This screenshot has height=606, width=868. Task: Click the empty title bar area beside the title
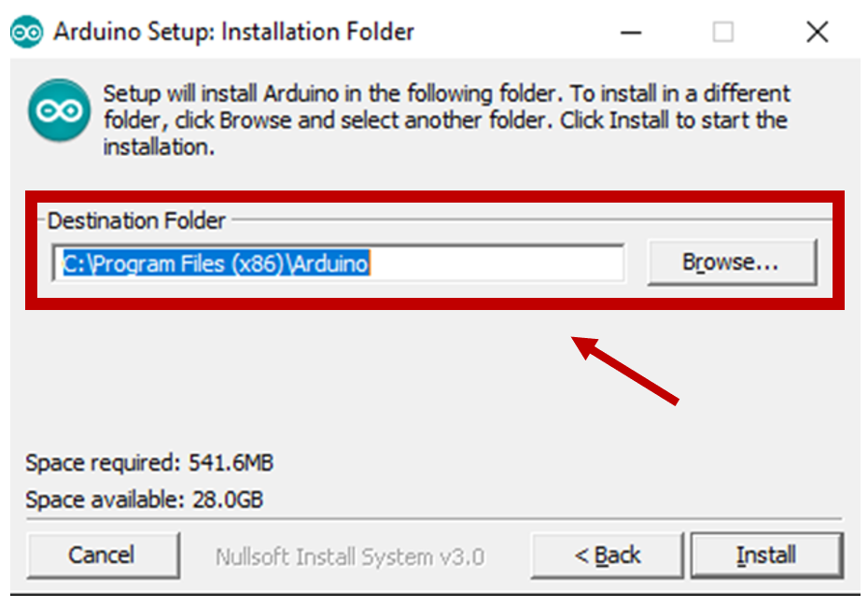pos(513,32)
